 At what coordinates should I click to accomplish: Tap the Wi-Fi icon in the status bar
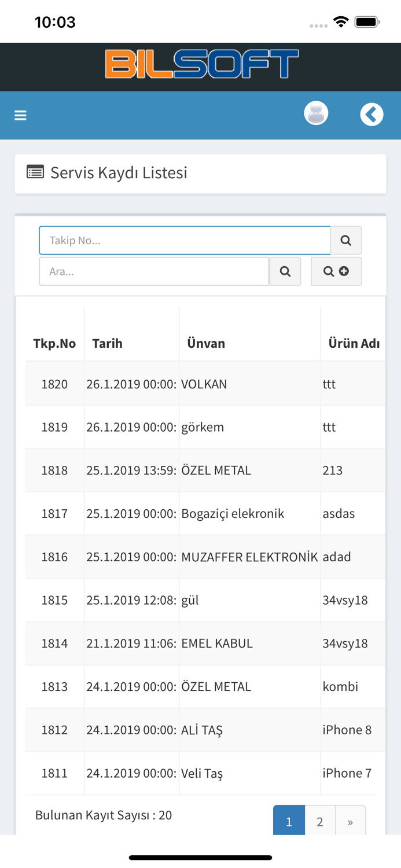pyautogui.click(x=340, y=21)
